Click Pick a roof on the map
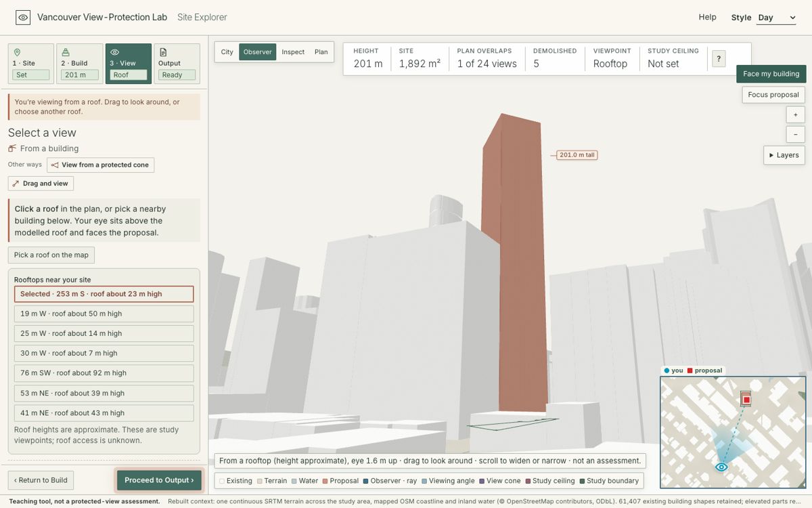 click(51, 255)
